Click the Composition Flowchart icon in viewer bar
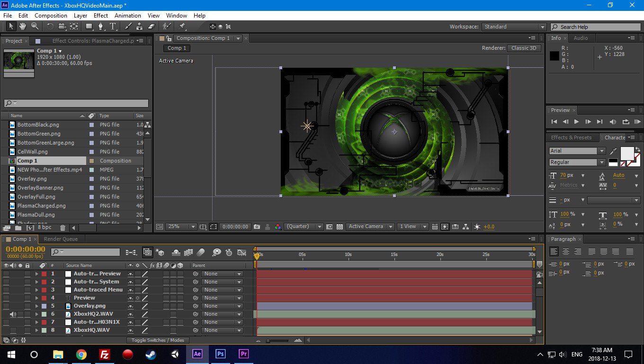The image size is (644, 364). pos(466,227)
